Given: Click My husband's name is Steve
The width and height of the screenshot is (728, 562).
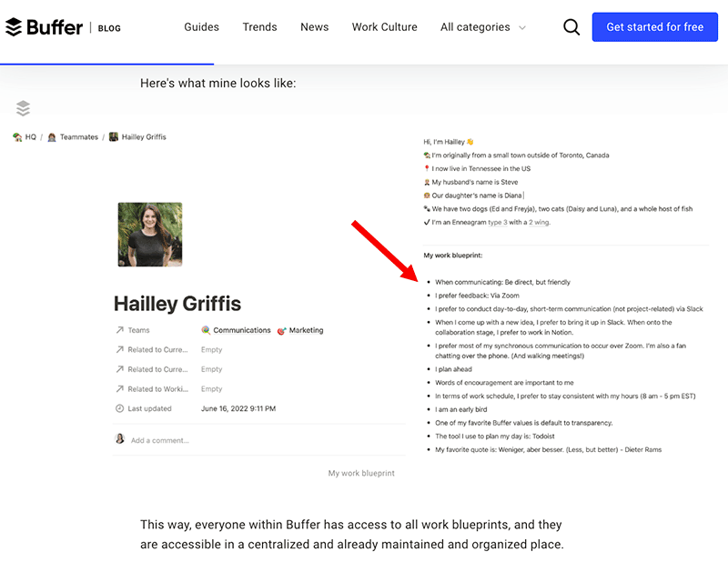Looking at the screenshot, I should point(470,182).
